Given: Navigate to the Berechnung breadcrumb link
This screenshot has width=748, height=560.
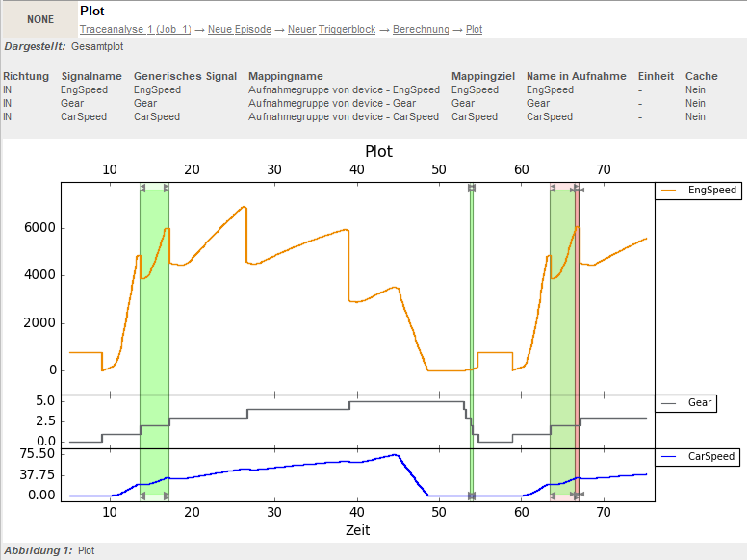Looking at the screenshot, I should [421, 29].
